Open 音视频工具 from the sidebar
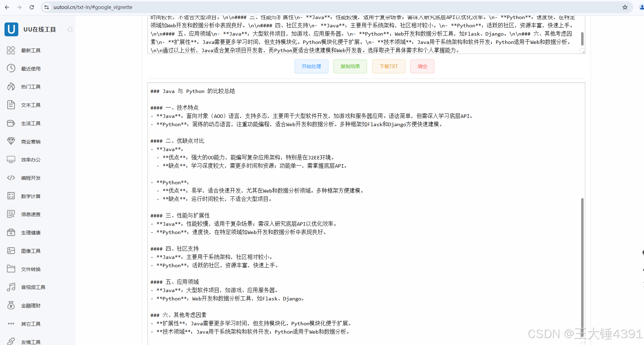This screenshot has height=345, width=644. point(33,287)
